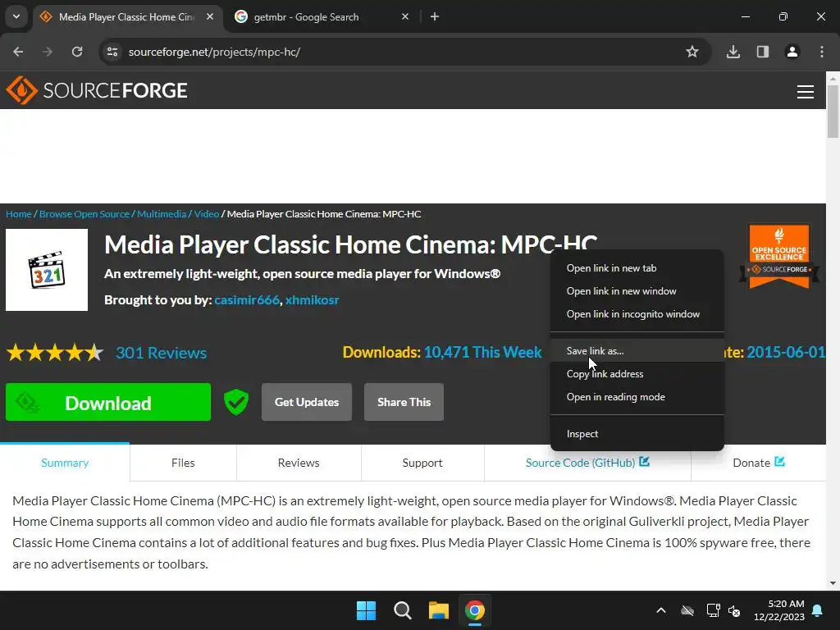Image resolution: width=840 pixels, height=630 pixels.
Task: Open the Donate tab
Action: click(x=759, y=463)
